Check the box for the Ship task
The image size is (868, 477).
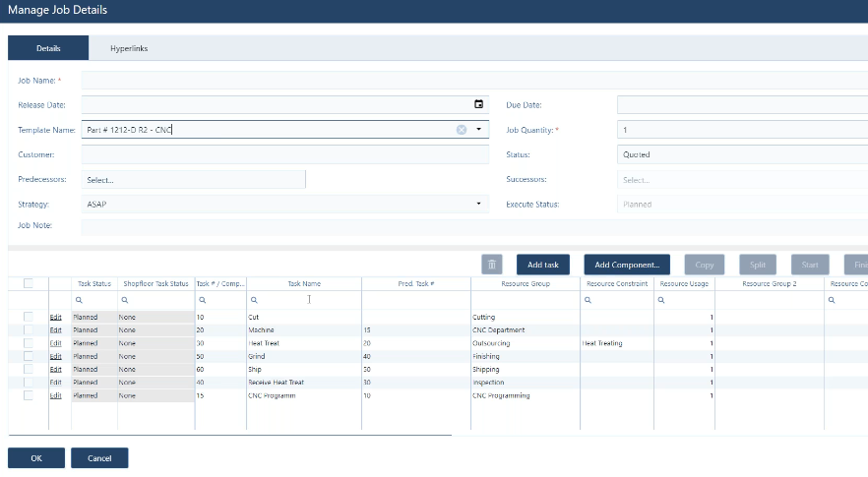pyautogui.click(x=29, y=369)
